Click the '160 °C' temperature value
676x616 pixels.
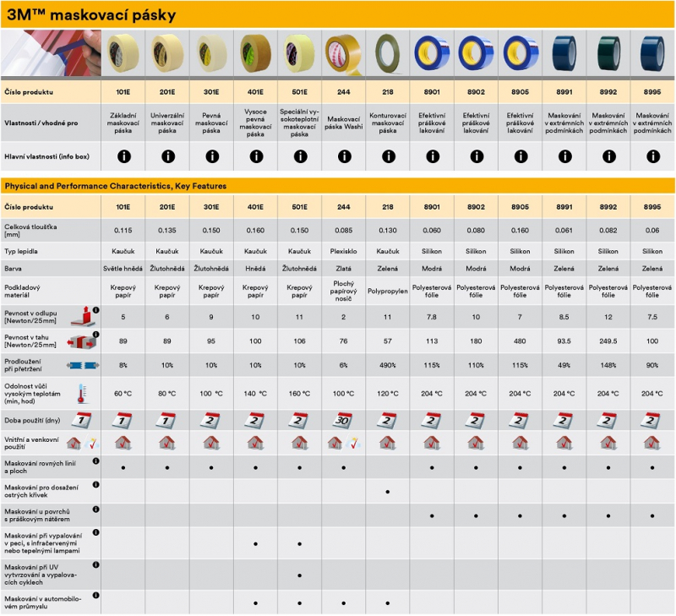[x=300, y=394]
